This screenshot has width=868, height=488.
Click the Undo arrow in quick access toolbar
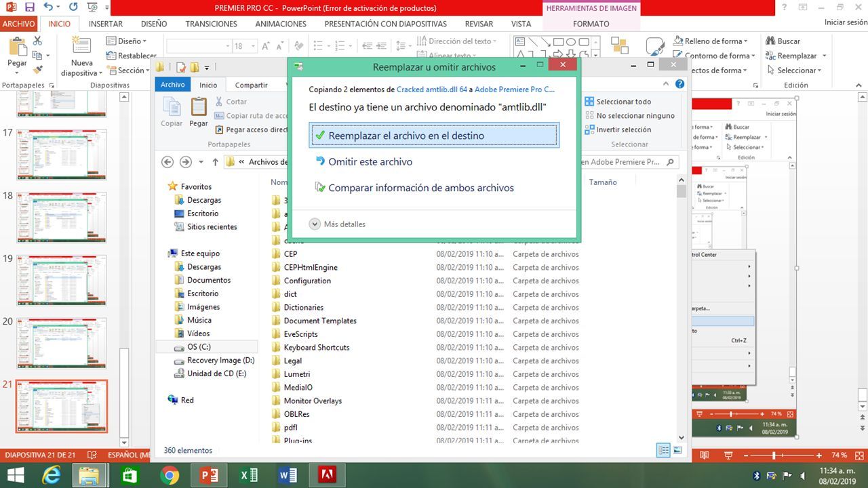[x=48, y=7]
